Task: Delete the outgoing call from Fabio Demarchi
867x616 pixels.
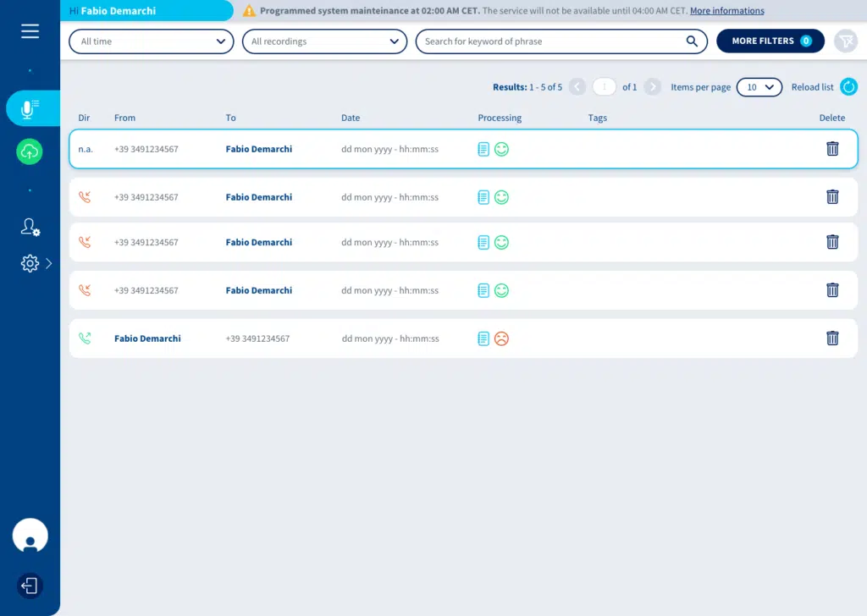Action: (x=832, y=338)
